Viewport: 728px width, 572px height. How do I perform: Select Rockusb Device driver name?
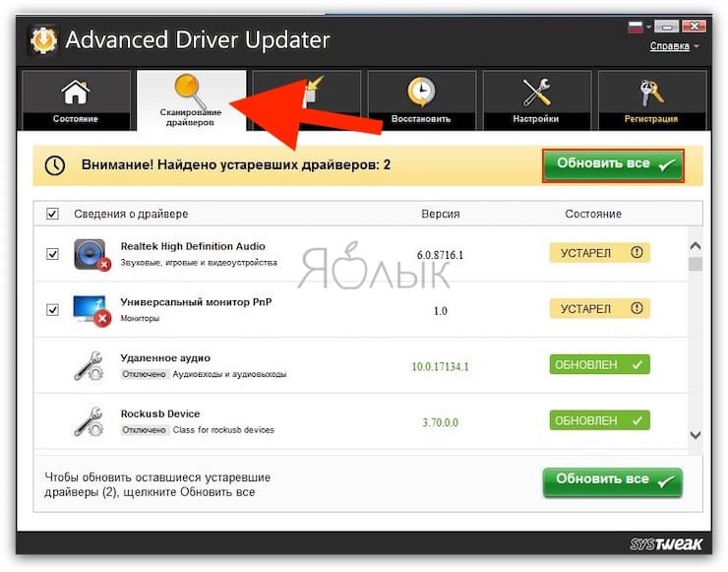[x=160, y=413]
